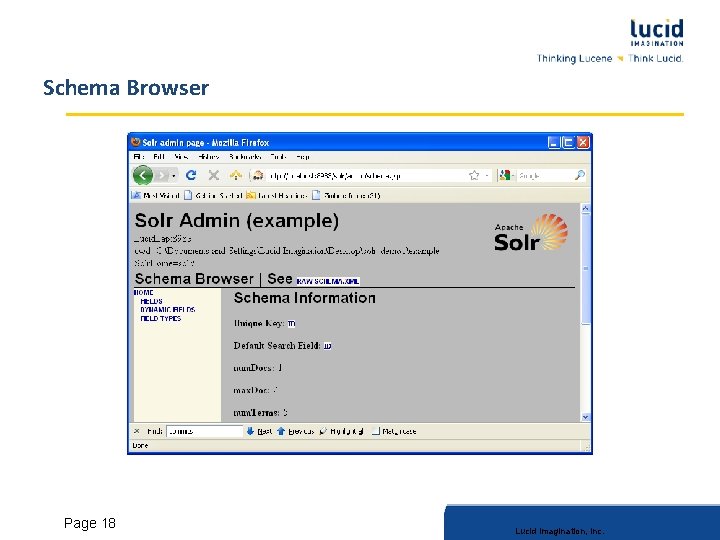This screenshot has height=540, width=720.
Task: Expand FIELD TYPES in the sidebar
Action: point(161,318)
